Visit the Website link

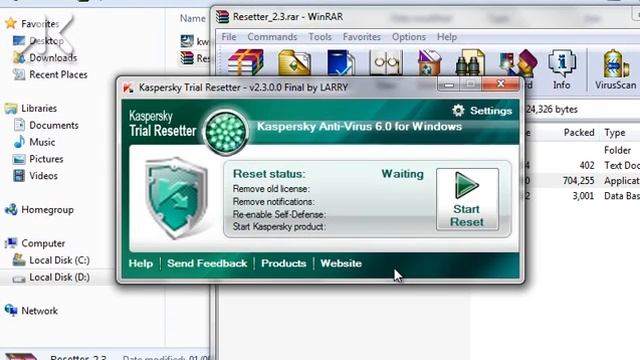point(341,263)
